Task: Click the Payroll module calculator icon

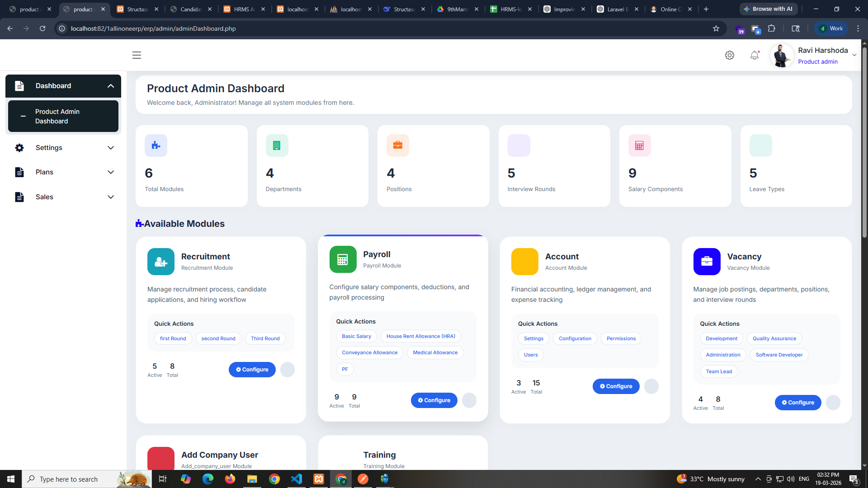Action: point(343,259)
